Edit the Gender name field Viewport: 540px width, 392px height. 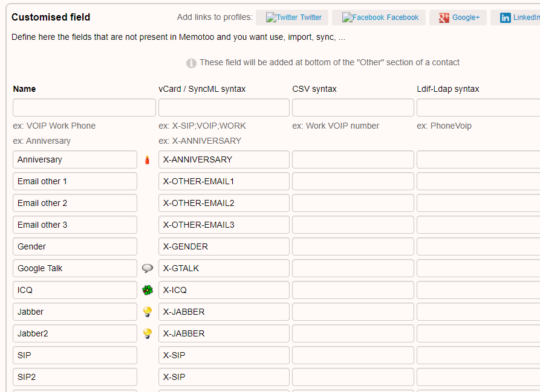(x=75, y=246)
